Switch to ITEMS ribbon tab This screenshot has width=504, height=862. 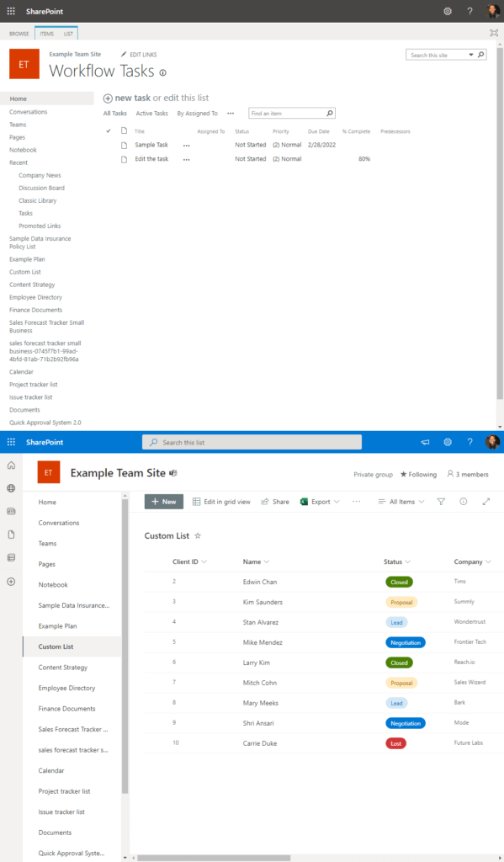coord(47,34)
